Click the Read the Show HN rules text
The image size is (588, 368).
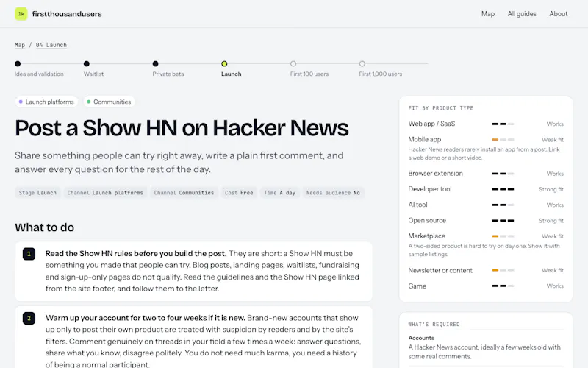pyautogui.click(x=136, y=253)
